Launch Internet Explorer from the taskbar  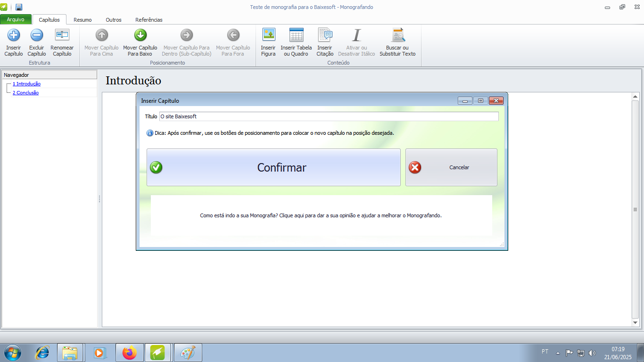(42, 353)
